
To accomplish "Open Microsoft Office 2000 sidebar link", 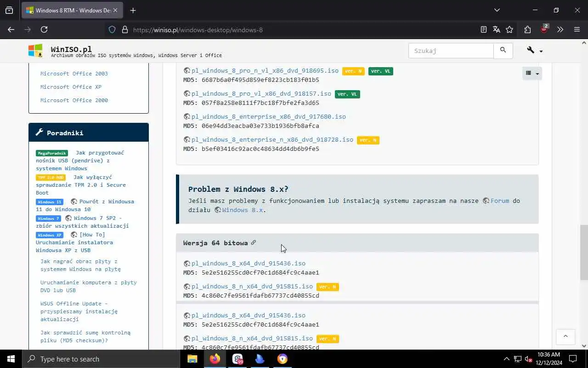I will [x=74, y=100].
